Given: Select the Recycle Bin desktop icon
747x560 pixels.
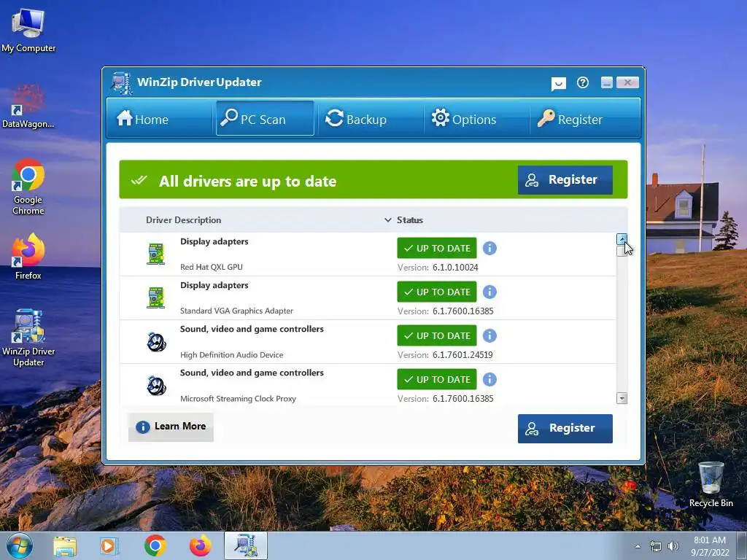Looking at the screenshot, I should click(711, 485).
